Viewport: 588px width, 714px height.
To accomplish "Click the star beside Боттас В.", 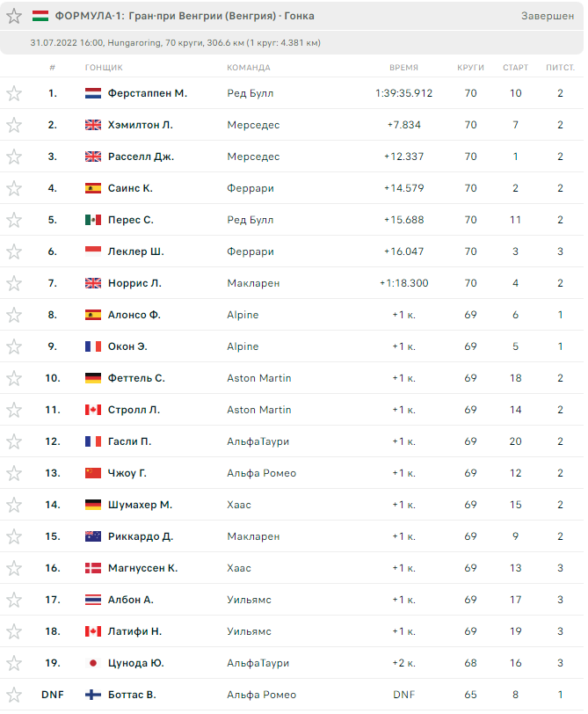I will [14, 695].
